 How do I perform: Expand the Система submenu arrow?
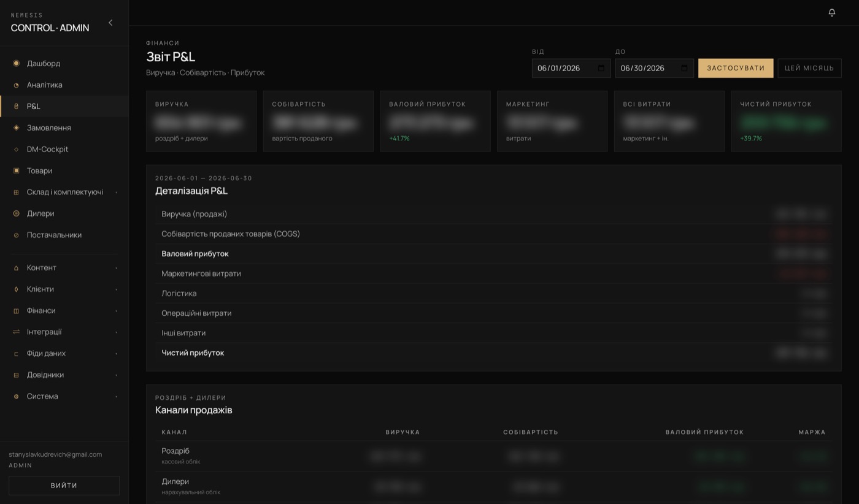[116, 397]
